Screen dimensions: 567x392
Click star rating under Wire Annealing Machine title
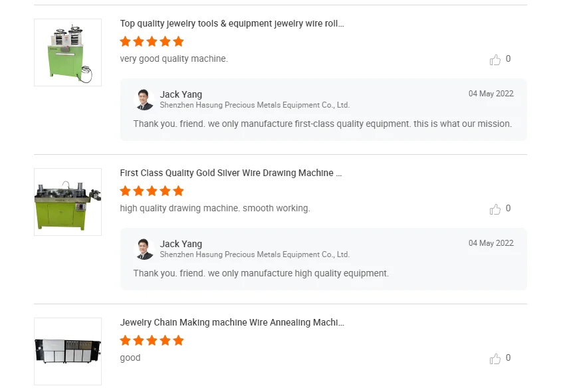[152, 340]
